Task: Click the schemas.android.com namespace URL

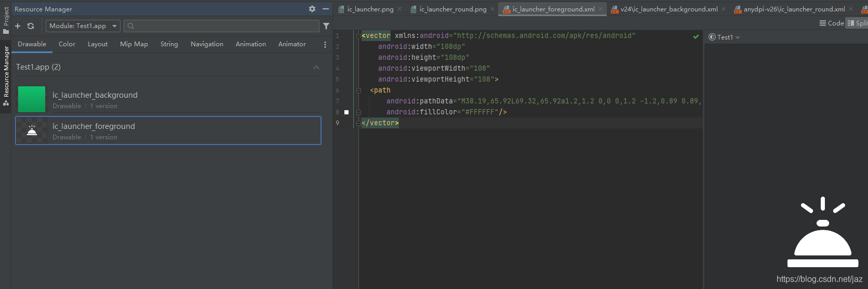Action: coord(544,36)
